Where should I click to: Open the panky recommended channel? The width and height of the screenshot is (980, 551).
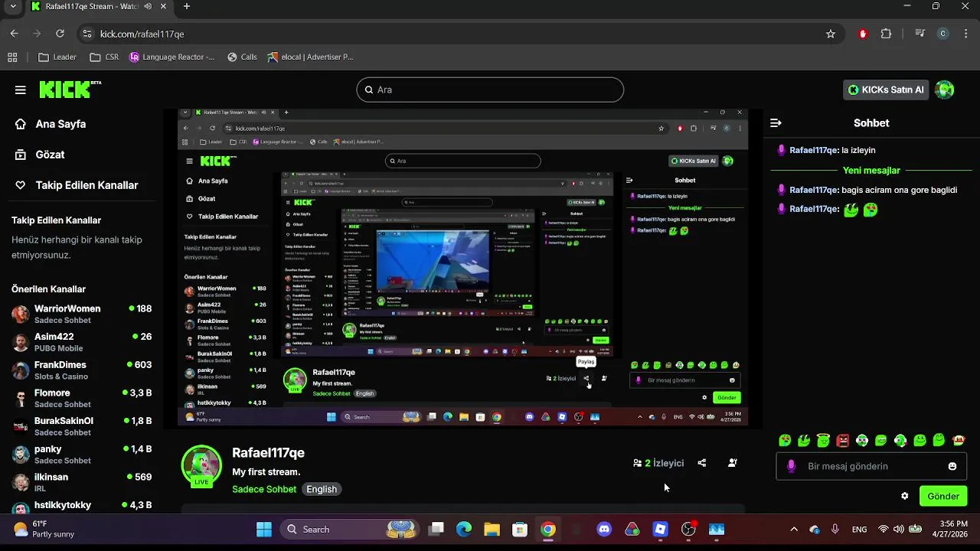[x=82, y=455]
